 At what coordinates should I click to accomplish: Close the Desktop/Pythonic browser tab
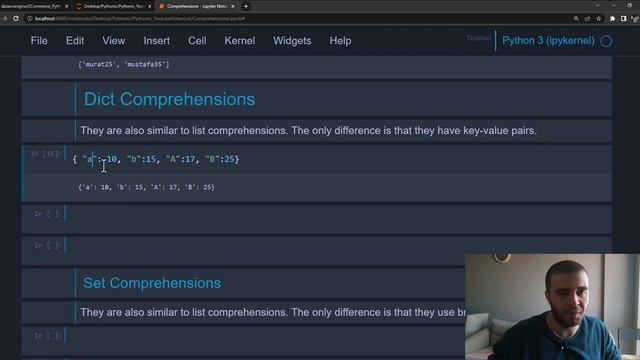point(149,6)
